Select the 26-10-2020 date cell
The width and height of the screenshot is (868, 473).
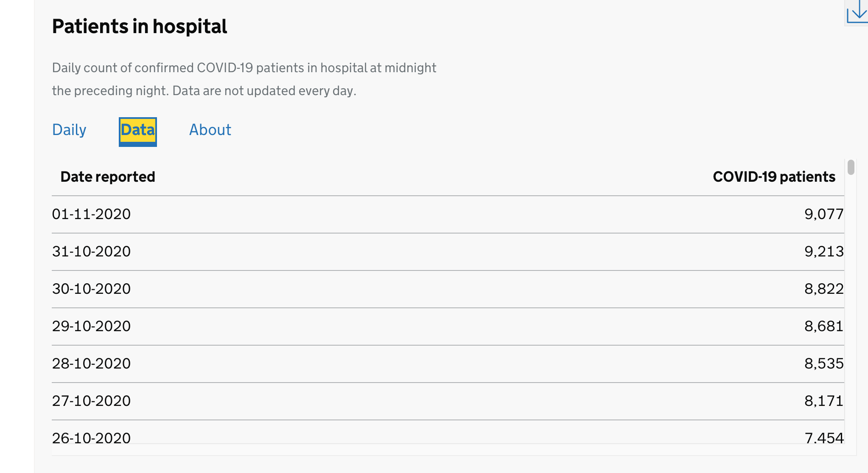click(x=91, y=437)
